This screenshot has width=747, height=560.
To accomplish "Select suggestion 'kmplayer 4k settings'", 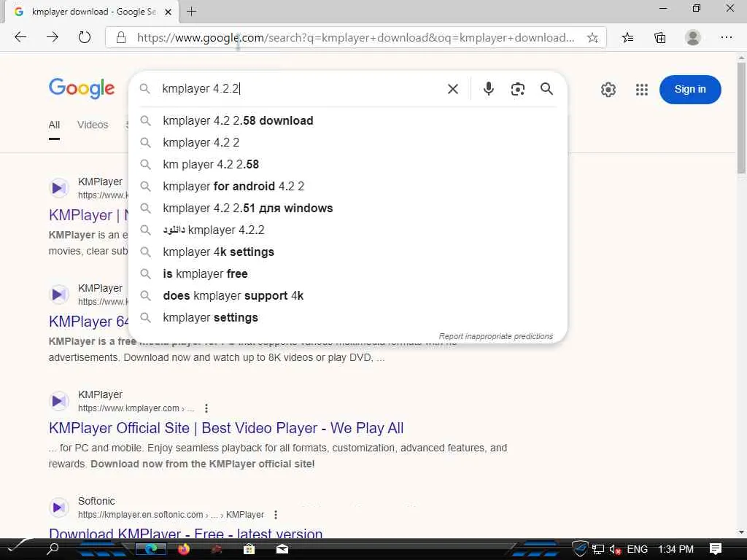I will (348, 252).
